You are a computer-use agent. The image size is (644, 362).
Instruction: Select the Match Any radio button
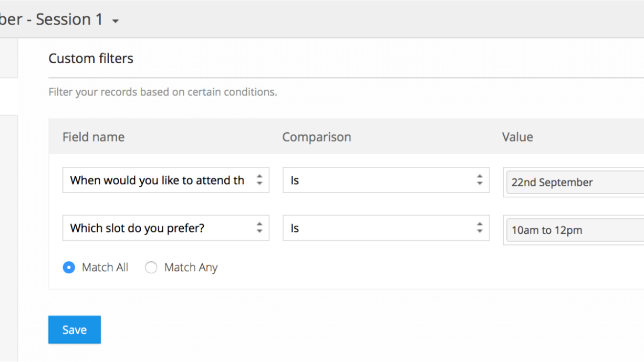pos(151,268)
